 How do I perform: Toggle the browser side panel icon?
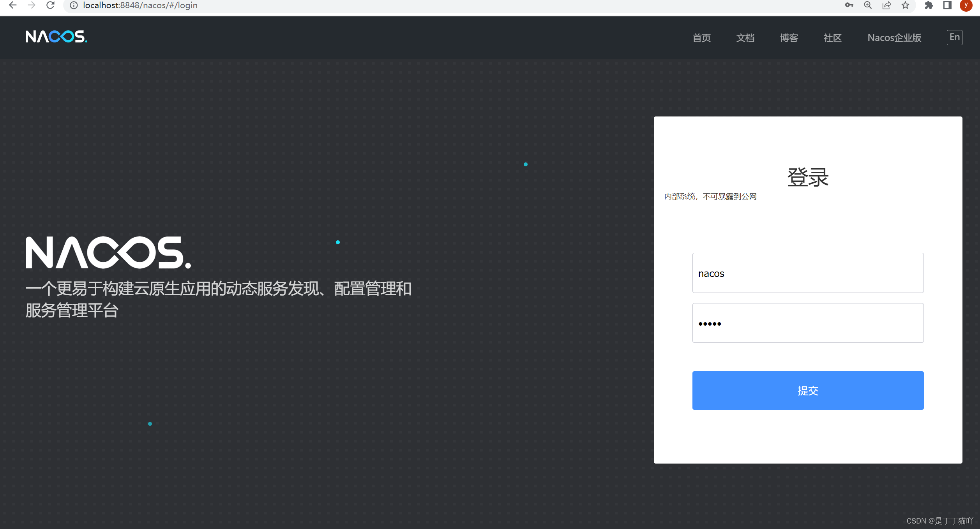pyautogui.click(x=947, y=5)
